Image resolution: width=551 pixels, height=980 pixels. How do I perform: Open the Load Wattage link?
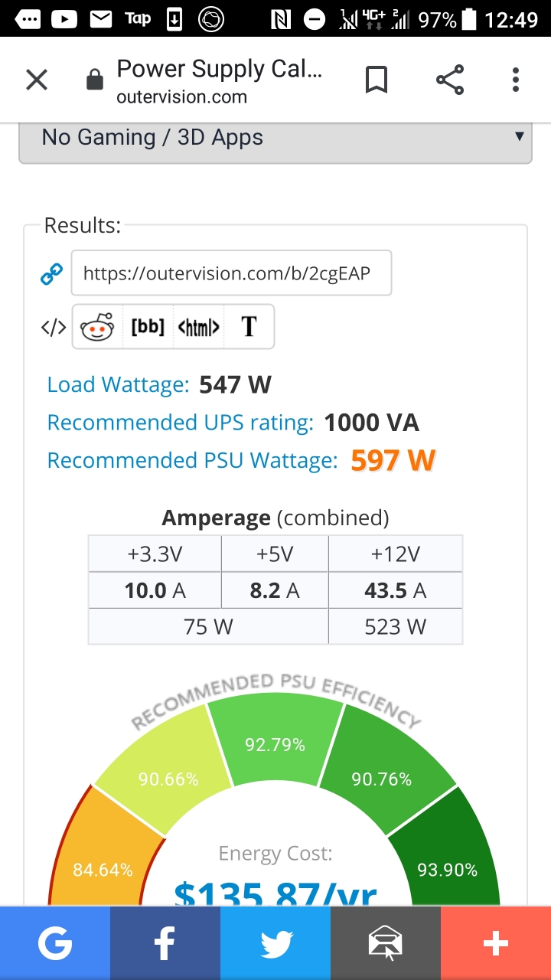pos(118,384)
